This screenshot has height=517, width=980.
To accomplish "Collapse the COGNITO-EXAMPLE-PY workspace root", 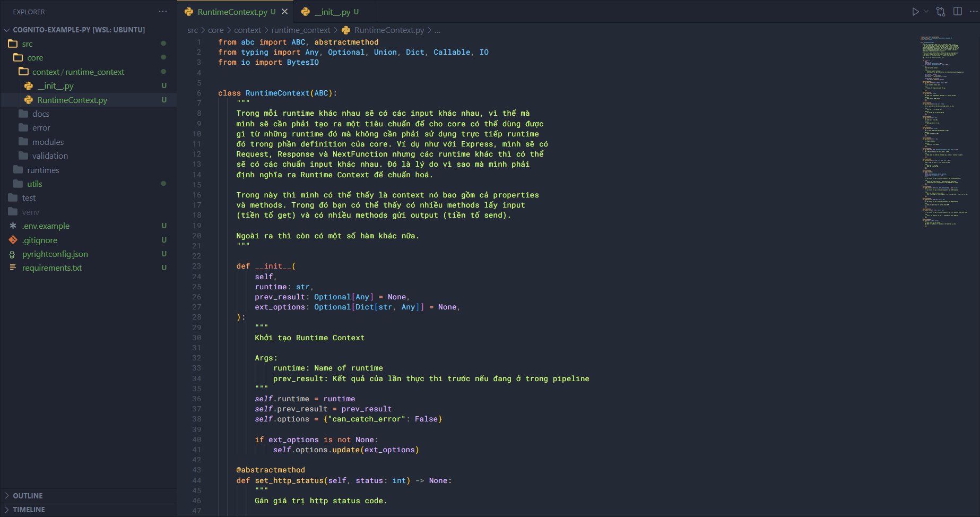I will (78, 30).
